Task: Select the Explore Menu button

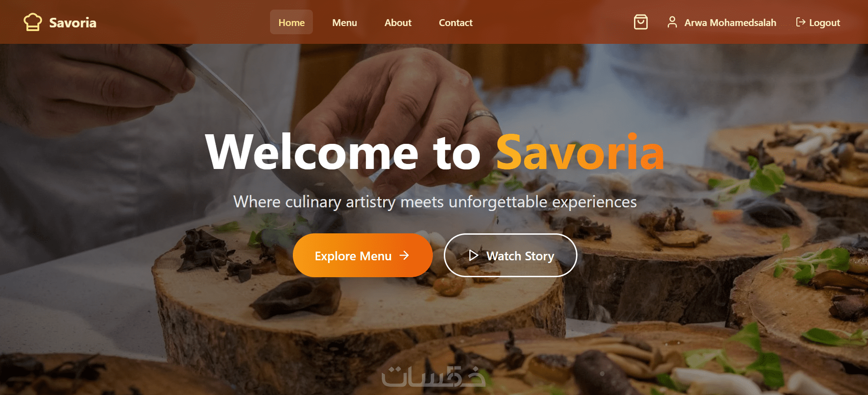Action: coord(363,255)
